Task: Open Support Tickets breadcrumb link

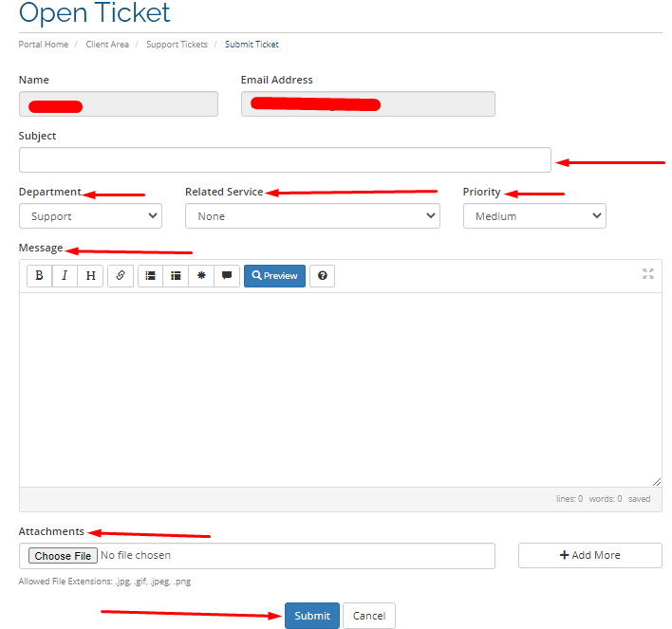Action: [x=177, y=45]
